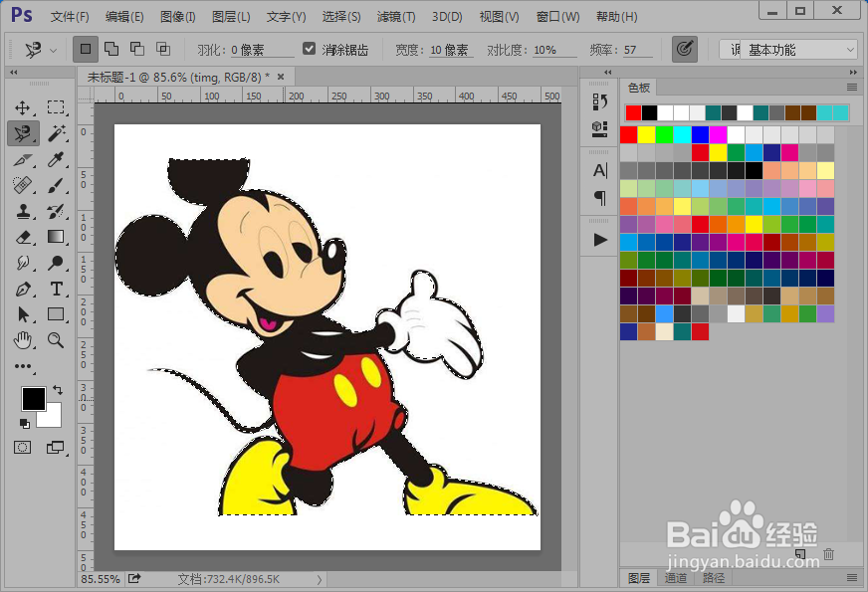Open the Paragraph panel icon

(599, 198)
